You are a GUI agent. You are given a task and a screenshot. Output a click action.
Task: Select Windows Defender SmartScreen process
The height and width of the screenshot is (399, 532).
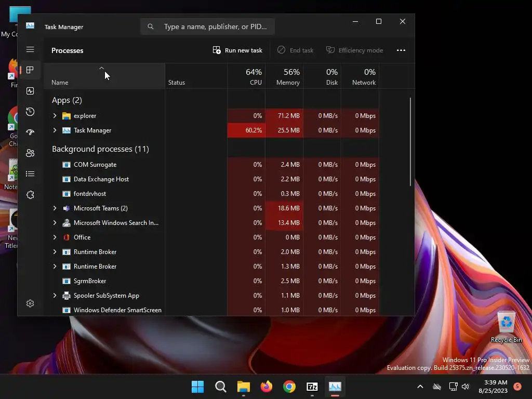(x=212, y=310)
